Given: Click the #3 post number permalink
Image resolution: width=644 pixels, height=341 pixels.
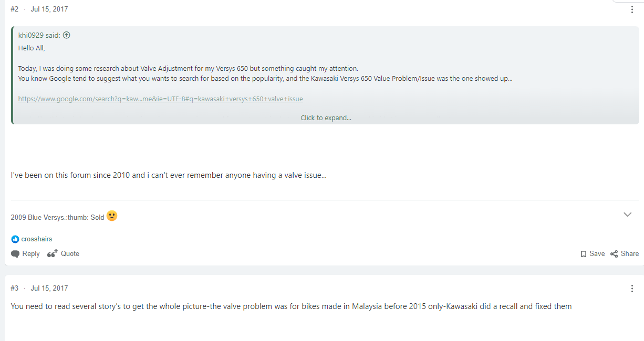Looking at the screenshot, I should click(15, 289).
